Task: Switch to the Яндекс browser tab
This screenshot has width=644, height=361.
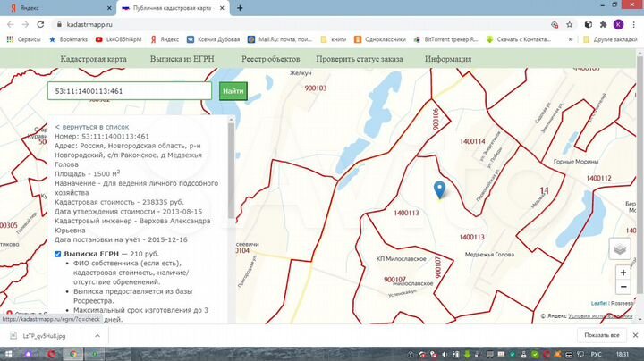Action: click(54, 7)
